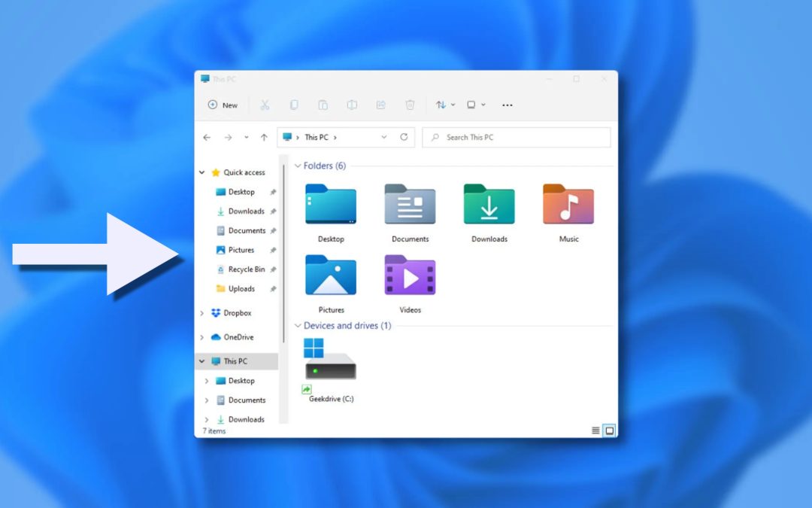
Task: Open the address bar history dropdown
Action: (x=383, y=138)
